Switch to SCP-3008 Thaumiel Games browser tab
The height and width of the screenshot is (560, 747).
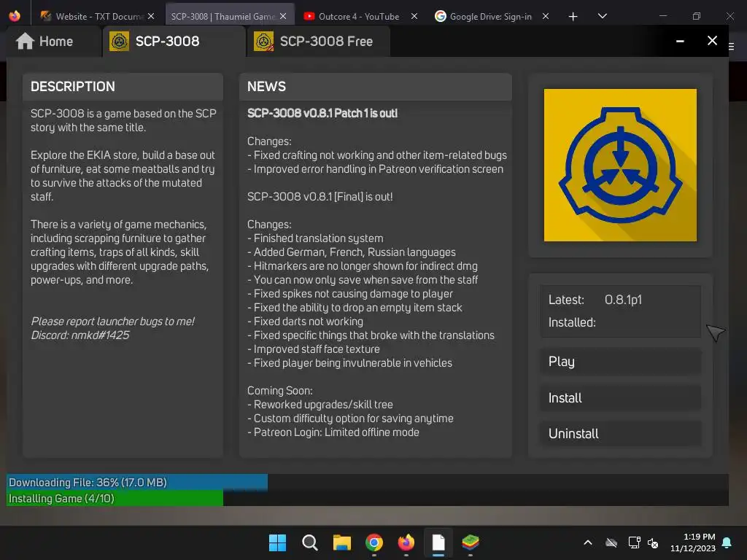[229, 16]
